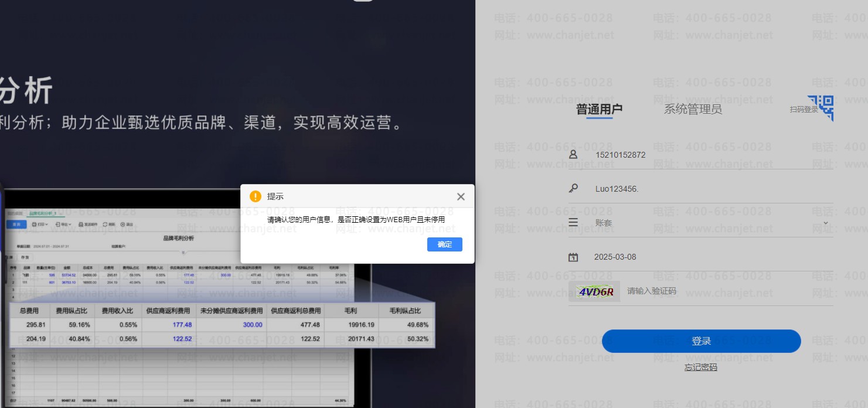
Task: Switch to the 系统管理员 tab
Action: 692,109
